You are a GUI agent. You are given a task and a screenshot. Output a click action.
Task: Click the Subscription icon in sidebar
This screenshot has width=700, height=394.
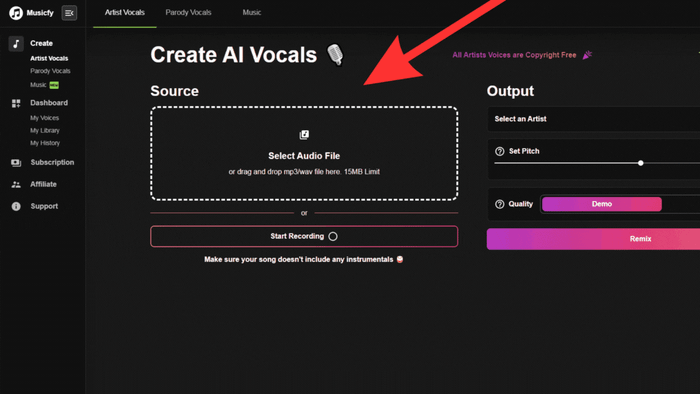16,163
